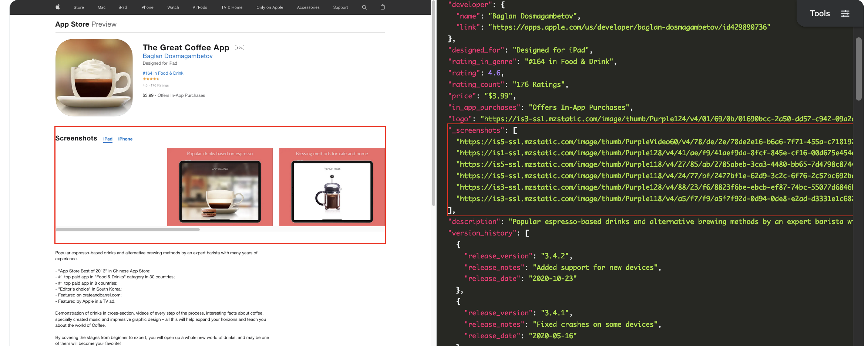Image resolution: width=868 pixels, height=346 pixels.
Task: Open the Support navigation item
Action: 340,7
